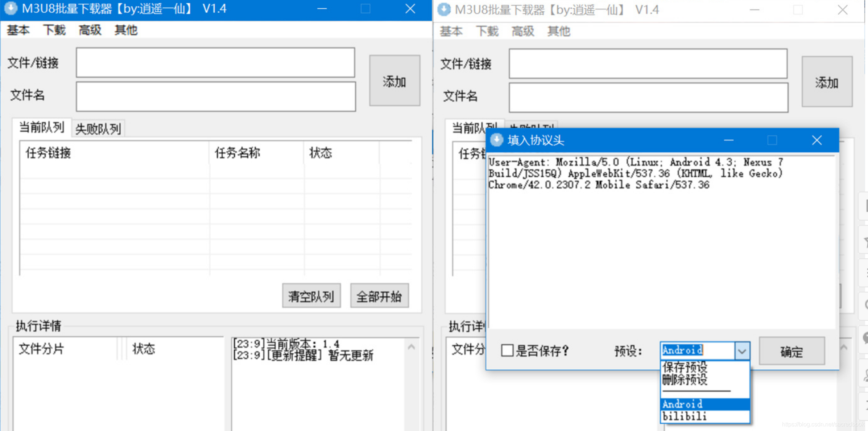Focus the 文件/链接 field in the right window
The width and height of the screenshot is (868, 431).
[x=648, y=63]
